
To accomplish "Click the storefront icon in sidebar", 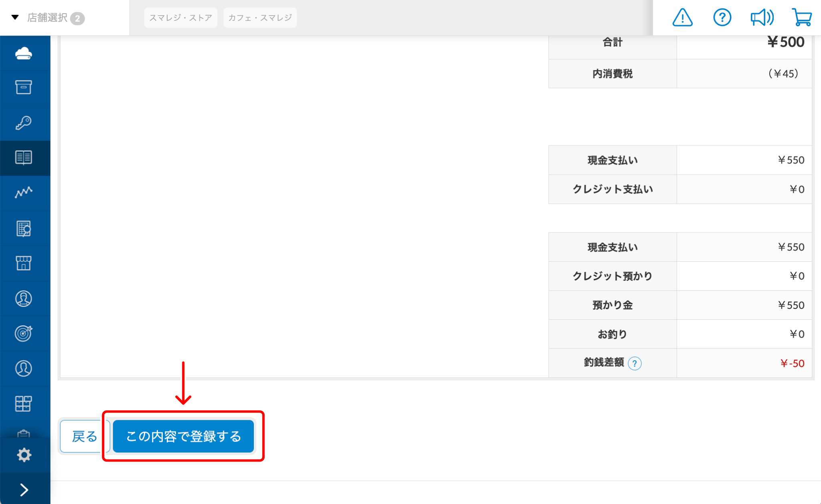I will point(24,263).
